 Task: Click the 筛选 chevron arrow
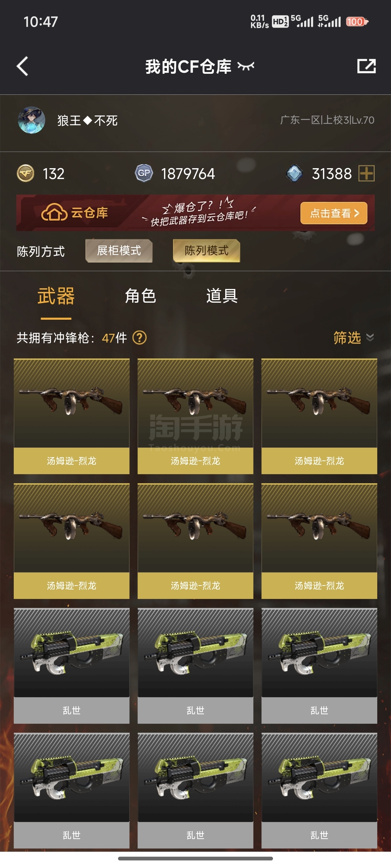pos(370,337)
